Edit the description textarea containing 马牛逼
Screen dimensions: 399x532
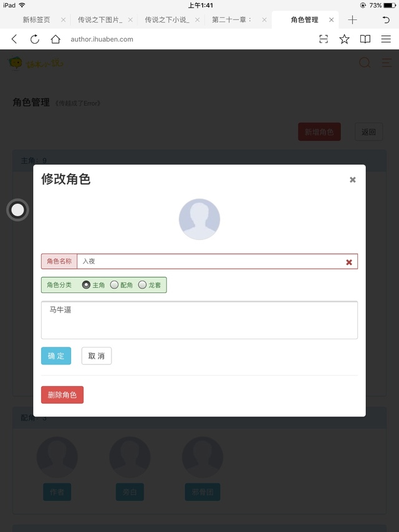pos(199,320)
